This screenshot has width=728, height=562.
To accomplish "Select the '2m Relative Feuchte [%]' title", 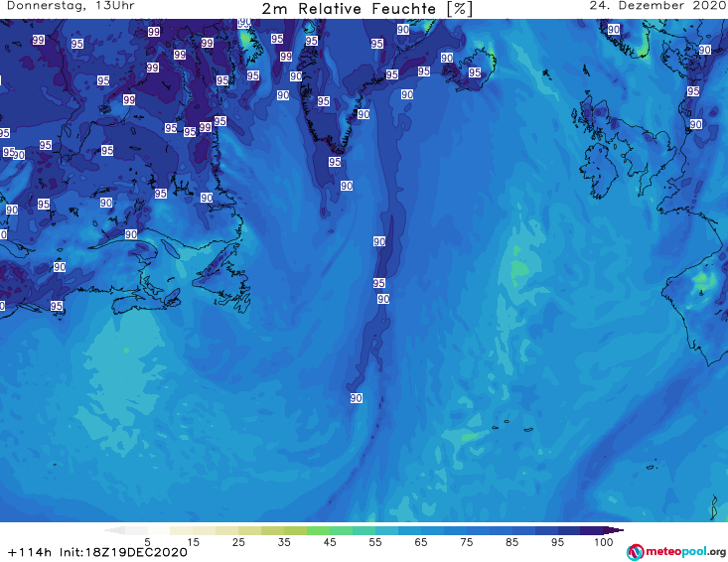I will point(367,9).
